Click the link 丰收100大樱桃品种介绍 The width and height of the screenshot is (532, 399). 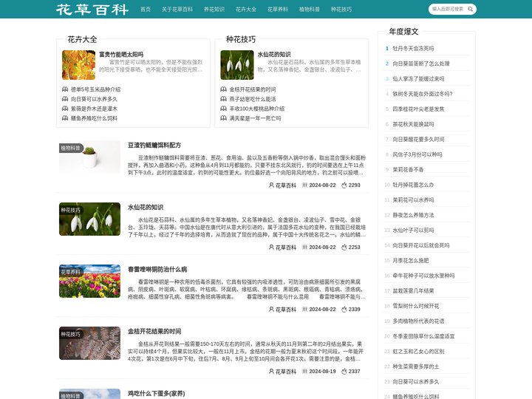click(257, 109)
